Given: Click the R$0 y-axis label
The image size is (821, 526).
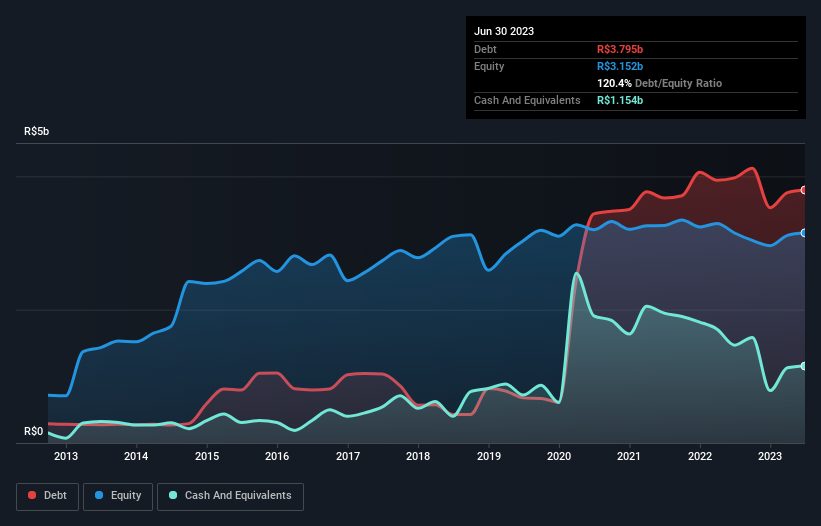Looking at the screenshot, I should point(34,432).
